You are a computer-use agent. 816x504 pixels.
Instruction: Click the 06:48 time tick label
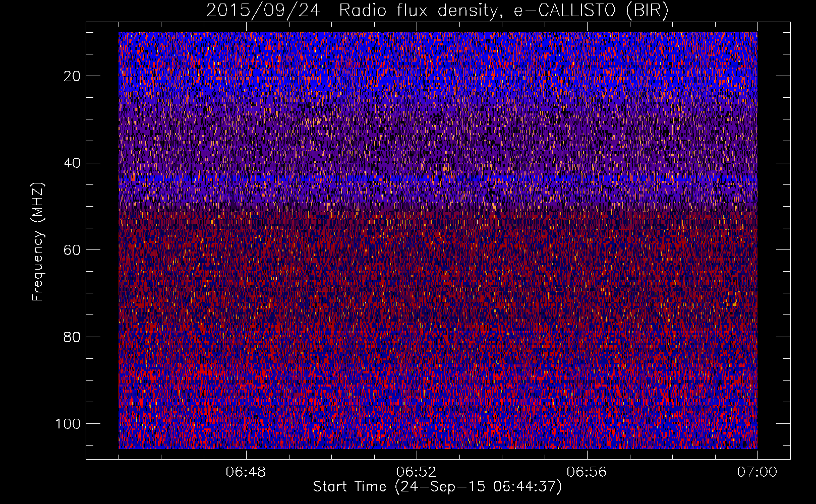(x=246, y=472)
